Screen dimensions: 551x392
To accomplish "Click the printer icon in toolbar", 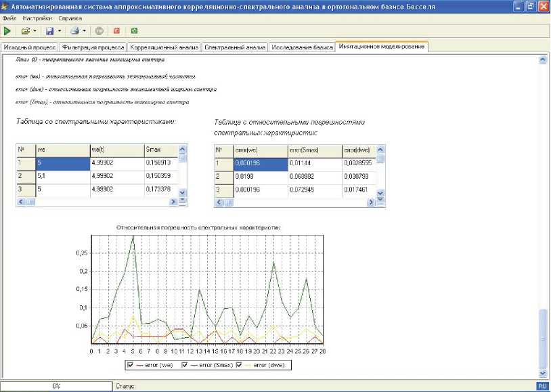I will (x=74, y=31).
